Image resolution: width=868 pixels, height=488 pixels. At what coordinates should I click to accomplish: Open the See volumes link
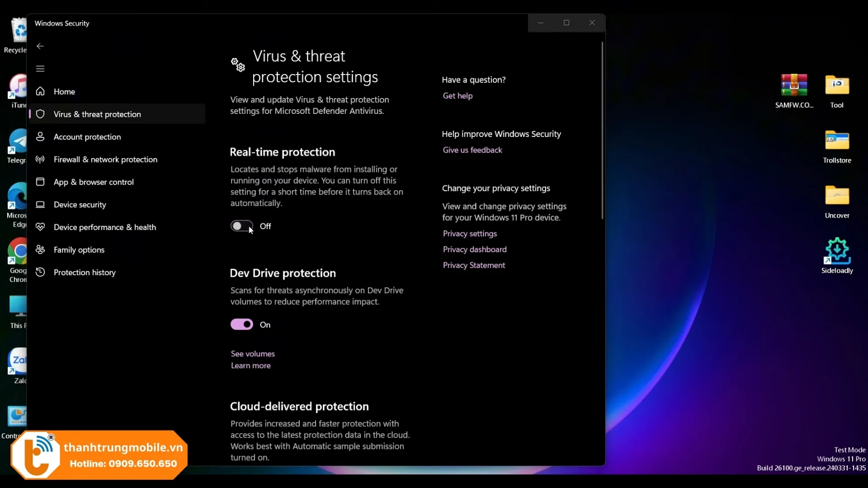pyautogui.click(x=253, y=354)
